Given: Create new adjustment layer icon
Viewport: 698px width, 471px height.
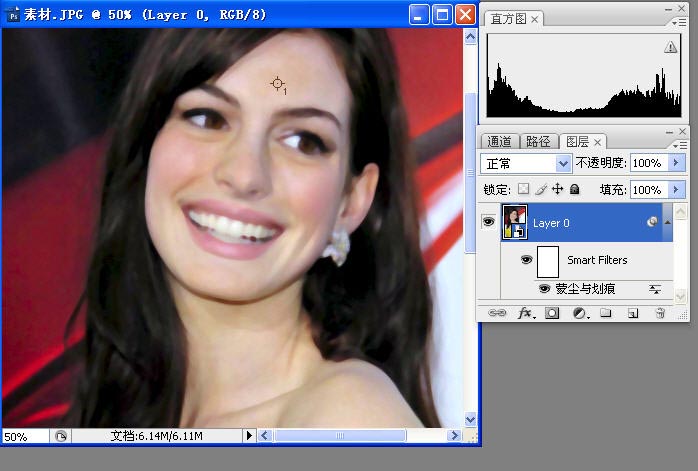Looking at the screenshot, I should [580, 313].
